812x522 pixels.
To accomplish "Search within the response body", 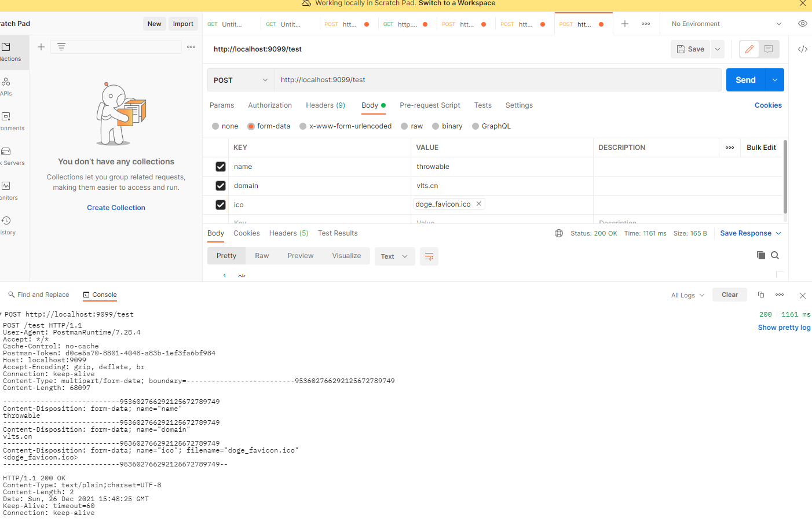I will [775, 255].
